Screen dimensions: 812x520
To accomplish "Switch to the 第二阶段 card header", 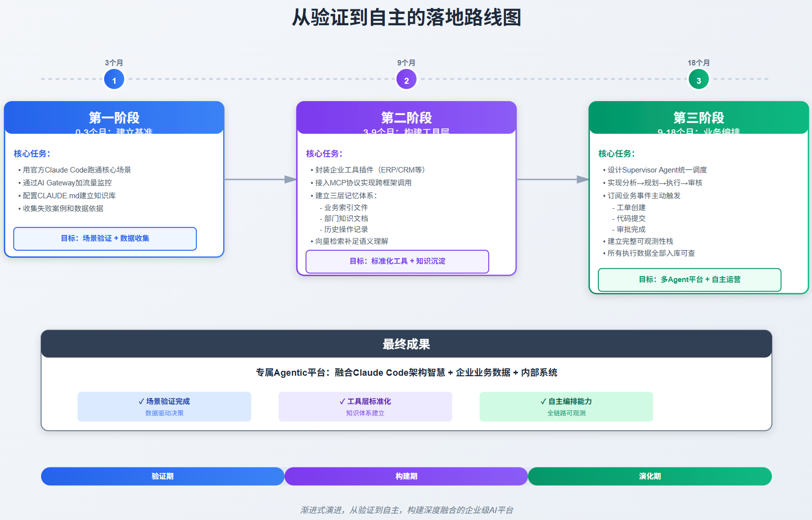I will [x=406, y=118].
